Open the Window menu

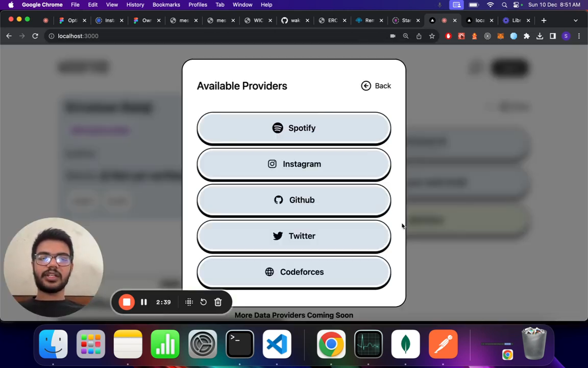click(x=242, y=5)
